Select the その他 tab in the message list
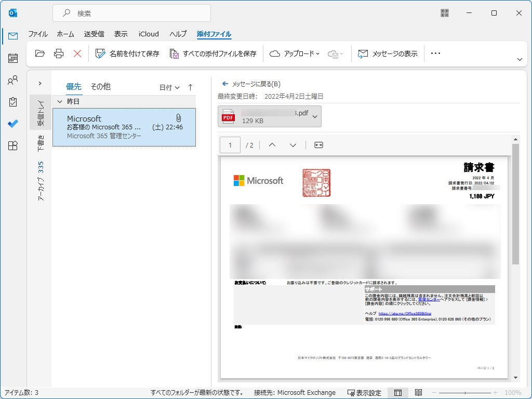532x399 pixels. (101, 86)
